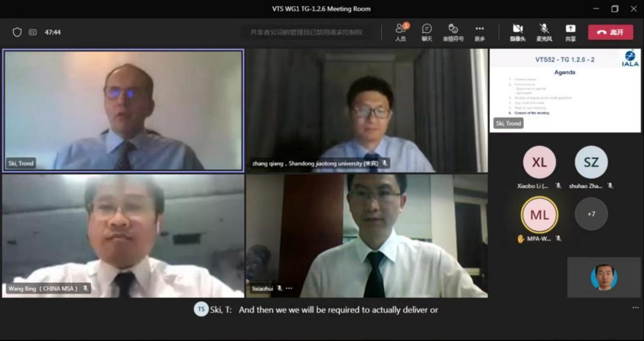
Task: Open the More options menu in toolbar
Action: 480,32
